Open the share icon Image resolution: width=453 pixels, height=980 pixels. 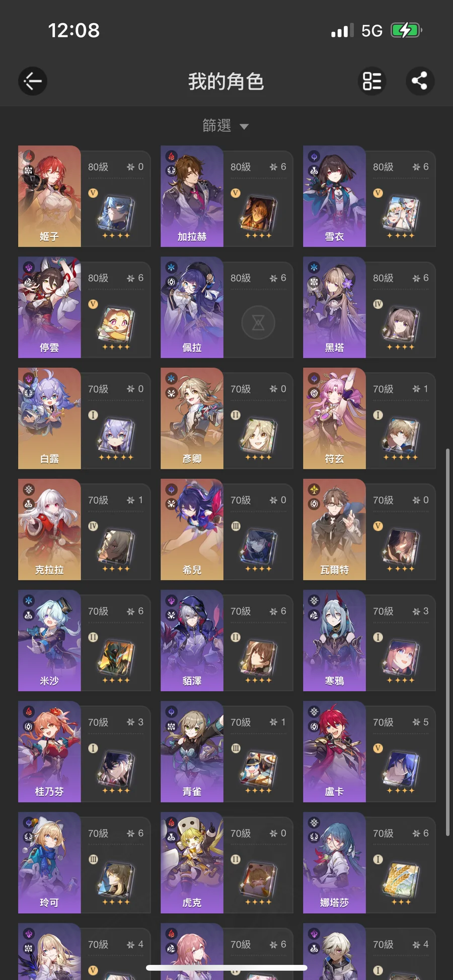pos(420,81)
